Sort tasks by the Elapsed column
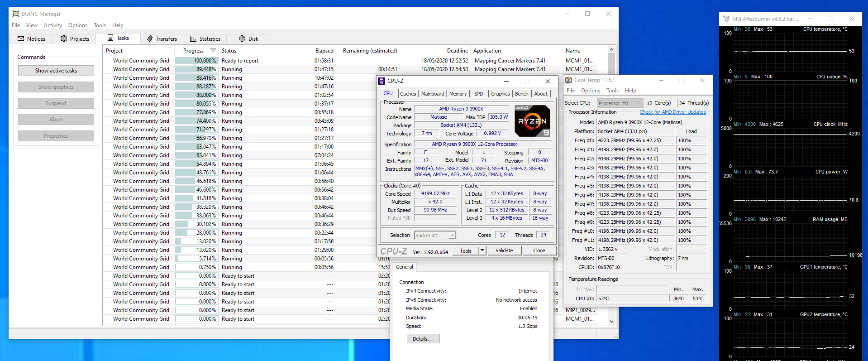The image size is (868, 361). click(x=314, y=51)
